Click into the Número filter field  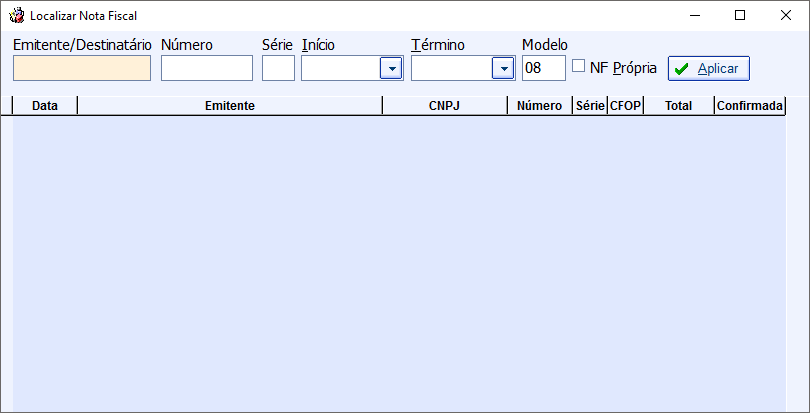coord(207,68)
